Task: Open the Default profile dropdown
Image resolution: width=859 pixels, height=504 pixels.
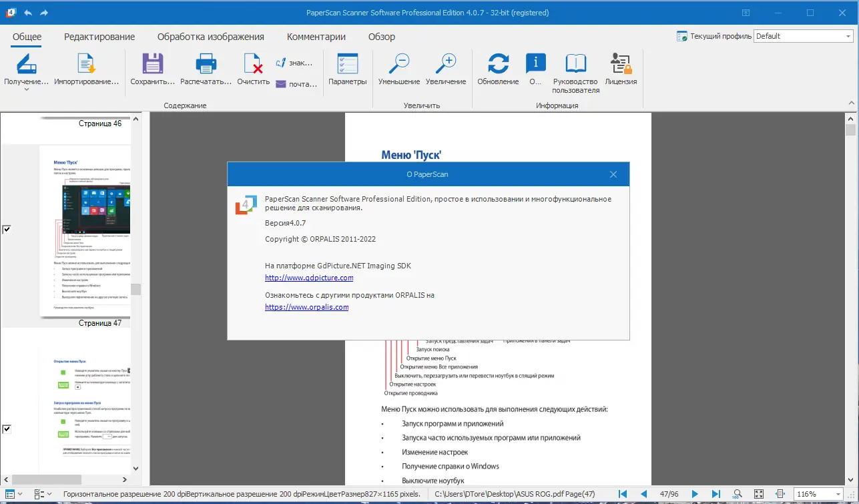Action: (848, 36)
